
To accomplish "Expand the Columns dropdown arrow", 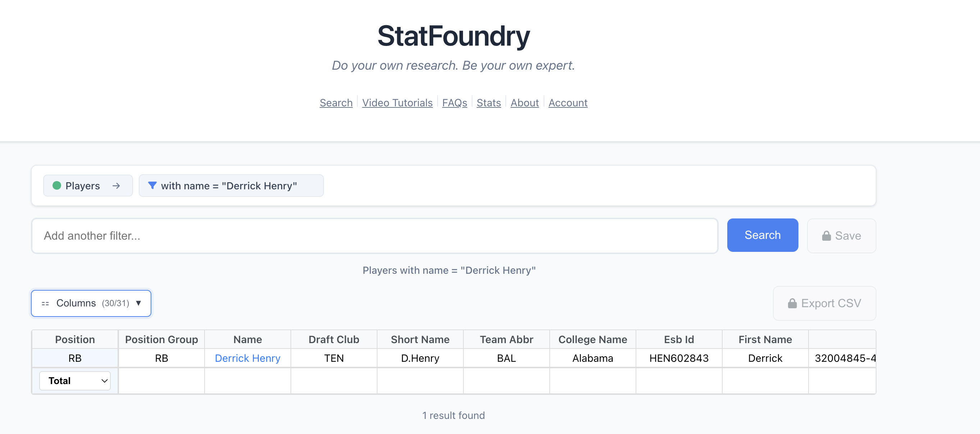I will 139,303.
